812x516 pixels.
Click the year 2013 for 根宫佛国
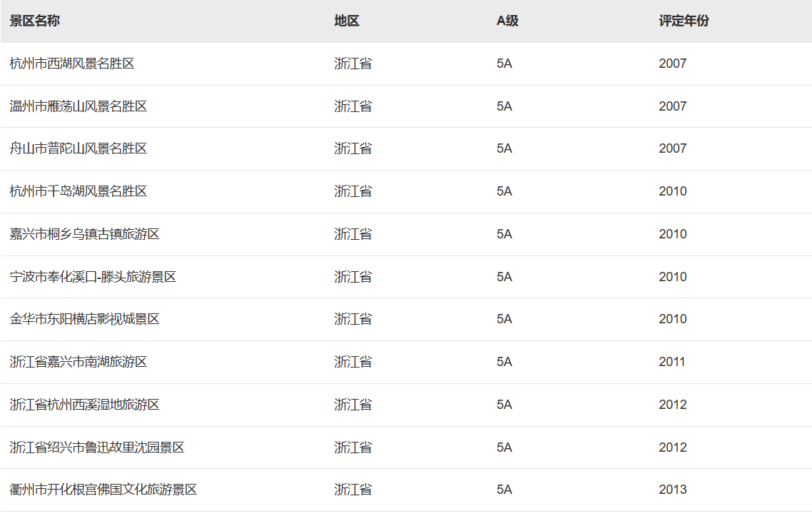(x=673, y=490)
